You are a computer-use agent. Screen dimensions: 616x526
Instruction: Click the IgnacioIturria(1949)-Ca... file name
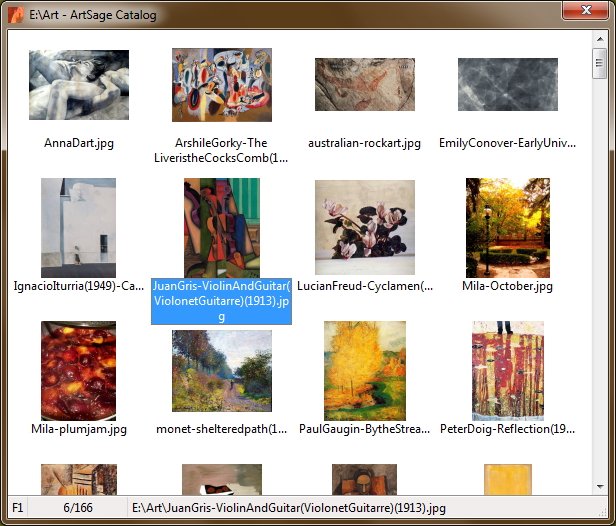(79, 286)
